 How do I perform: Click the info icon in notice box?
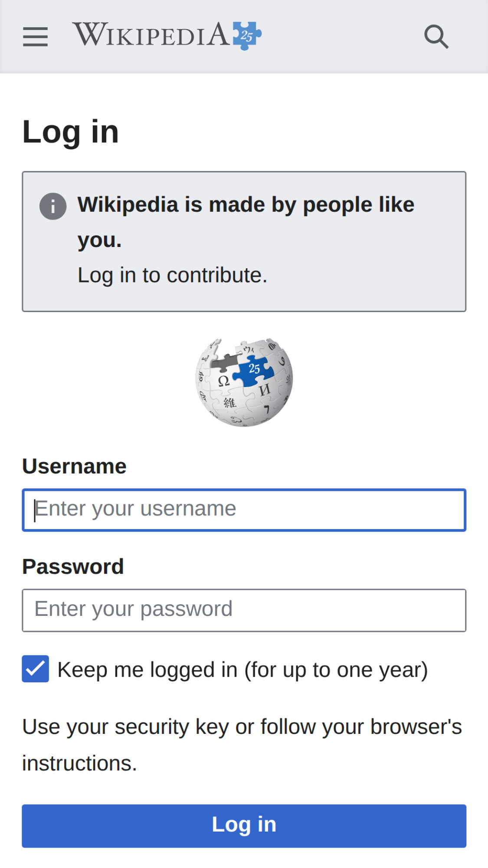[53, 206]
